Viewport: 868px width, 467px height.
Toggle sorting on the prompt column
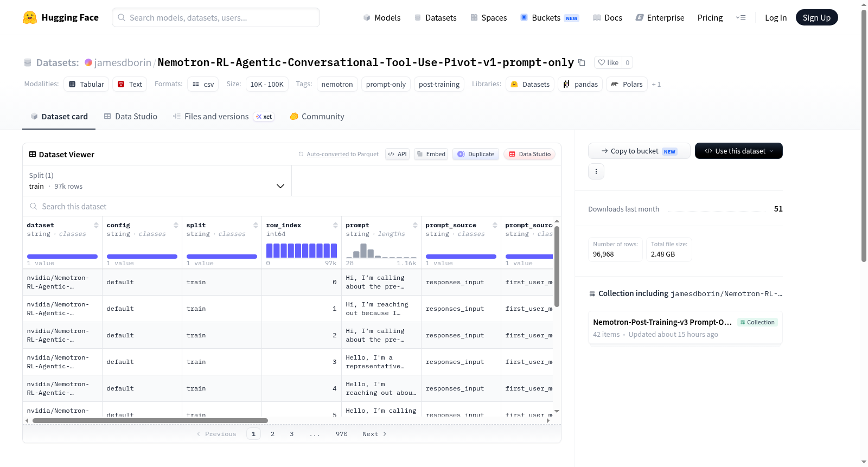[415, 225]
